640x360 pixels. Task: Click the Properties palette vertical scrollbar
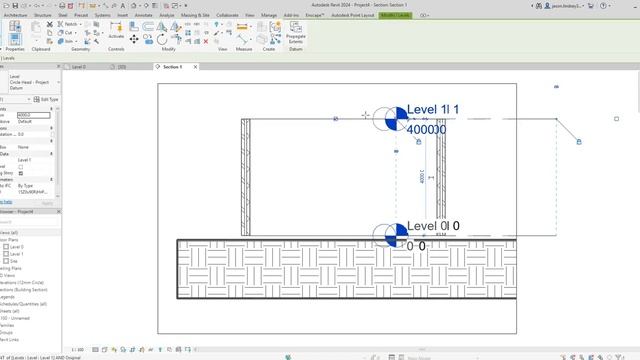pyautogui.click(x=58, y=151)
